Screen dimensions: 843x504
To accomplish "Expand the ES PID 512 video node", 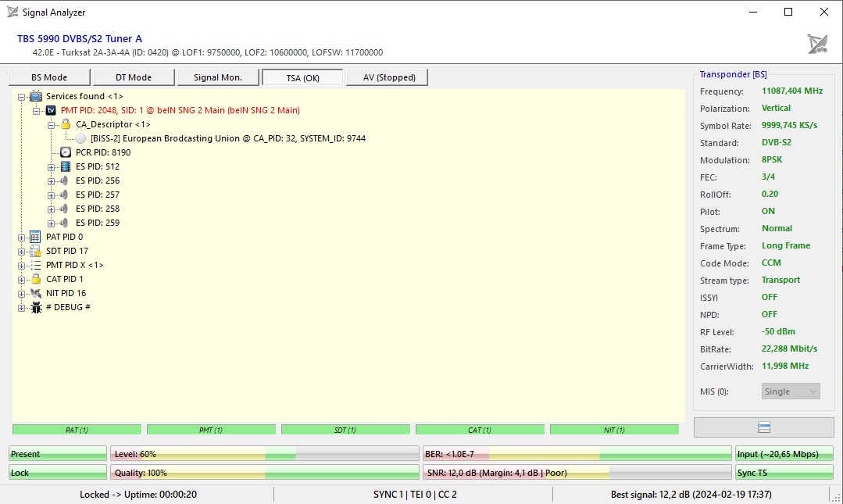I will (x=51, y=167).
